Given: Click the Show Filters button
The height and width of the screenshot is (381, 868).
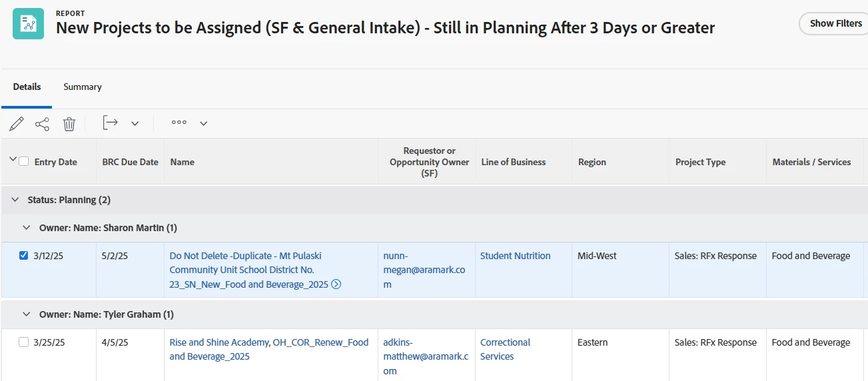Looking at the screenshot, I should tap(835, 23).
